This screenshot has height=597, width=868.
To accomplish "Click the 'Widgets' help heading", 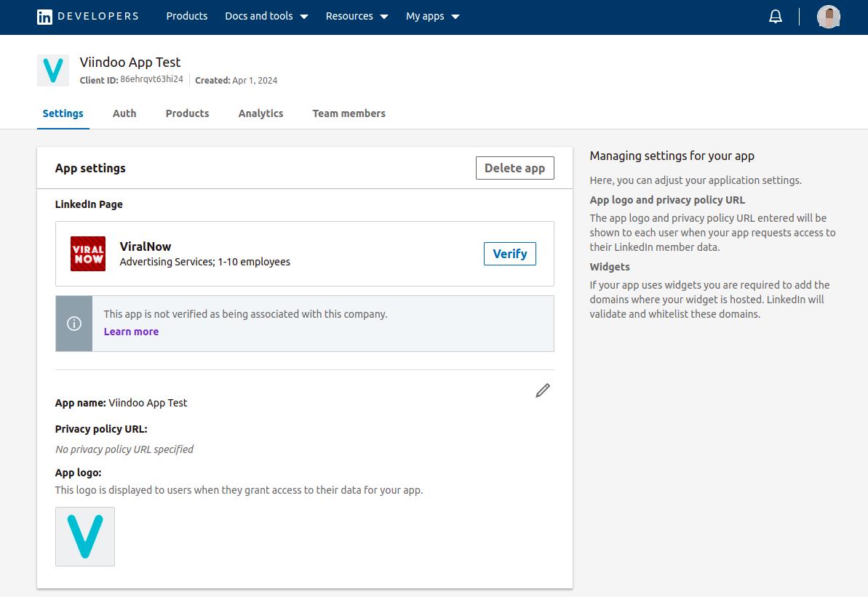I will click(x=610, y=267).
